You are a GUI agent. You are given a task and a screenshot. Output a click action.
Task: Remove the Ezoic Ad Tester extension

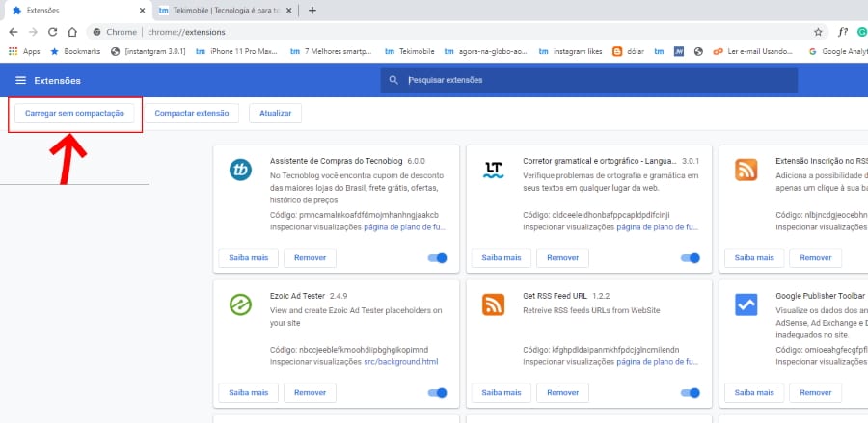(x=310, y=392)
